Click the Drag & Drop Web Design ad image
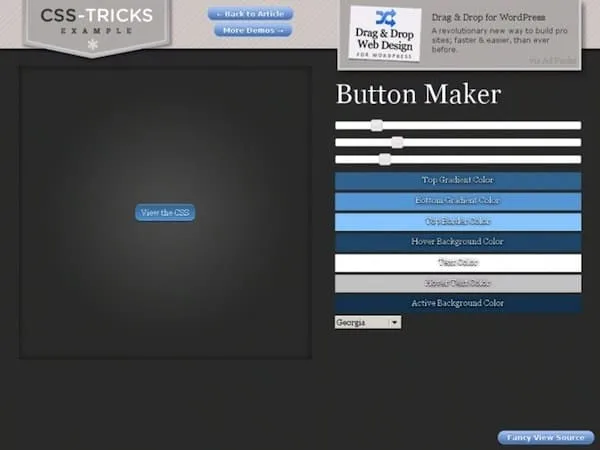600x450 pixels. (x=384, y=33)
